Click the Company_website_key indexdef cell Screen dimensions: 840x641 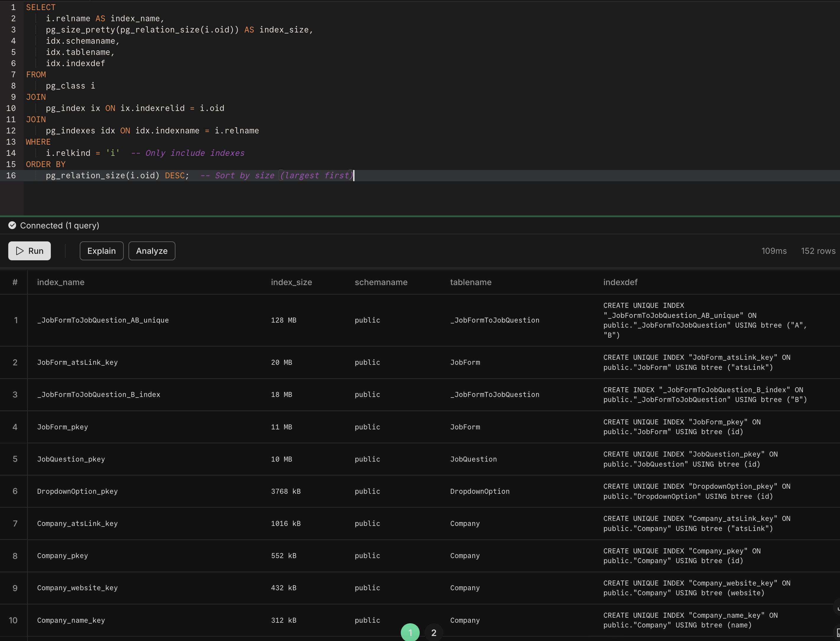(x=696, y=588)
